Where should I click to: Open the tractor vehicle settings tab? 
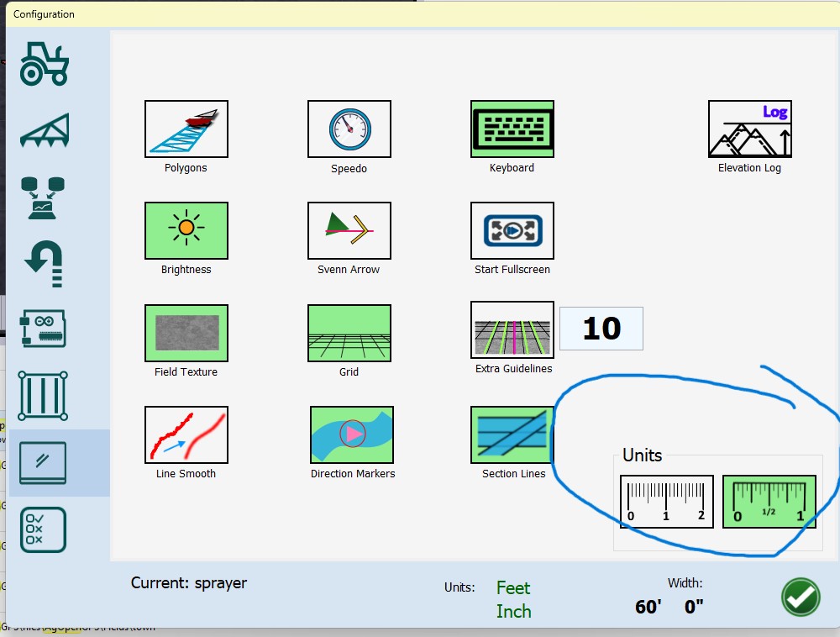[45, 64]
